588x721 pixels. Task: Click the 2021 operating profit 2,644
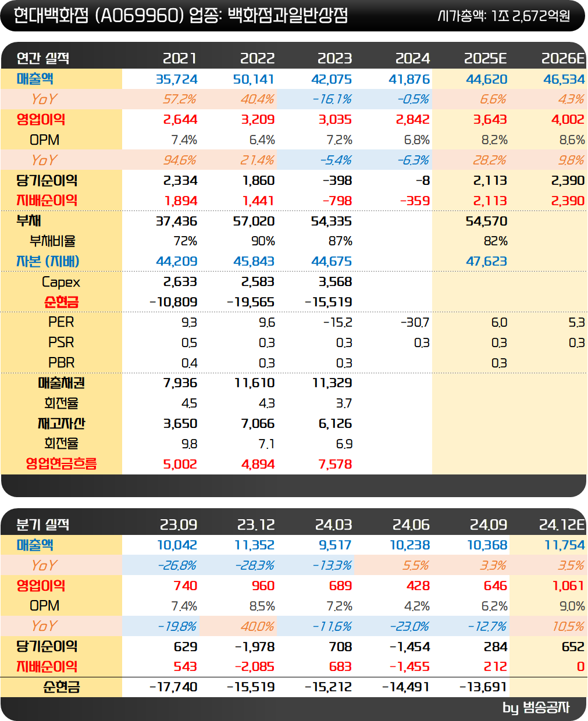tap(180, 120)
